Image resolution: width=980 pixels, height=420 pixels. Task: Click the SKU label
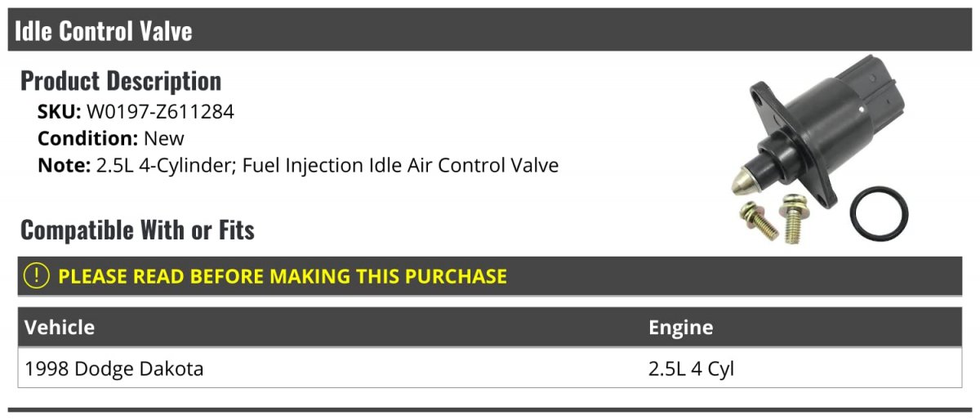[59, 112]
